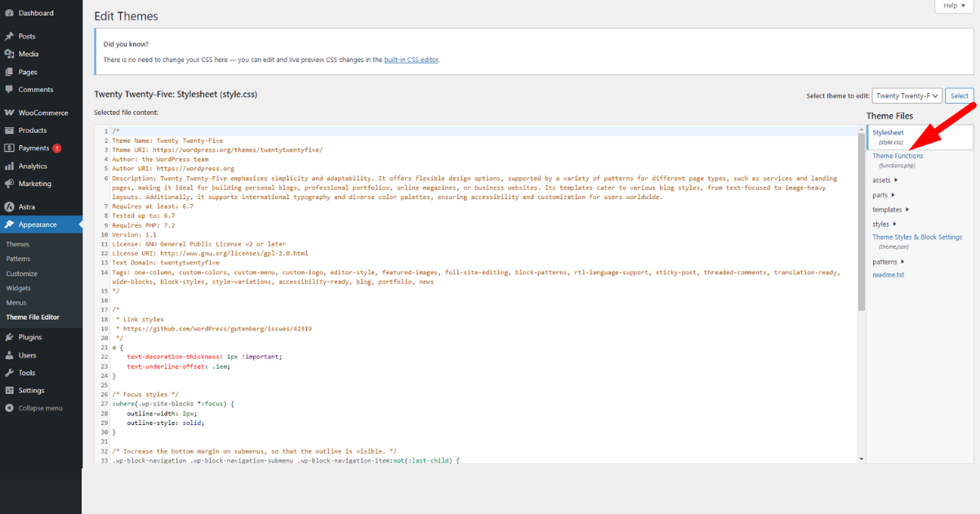The width and height of the screenshot is (980, 514).
Task: Click the Posts pin icon
Action: click(9, 37)
